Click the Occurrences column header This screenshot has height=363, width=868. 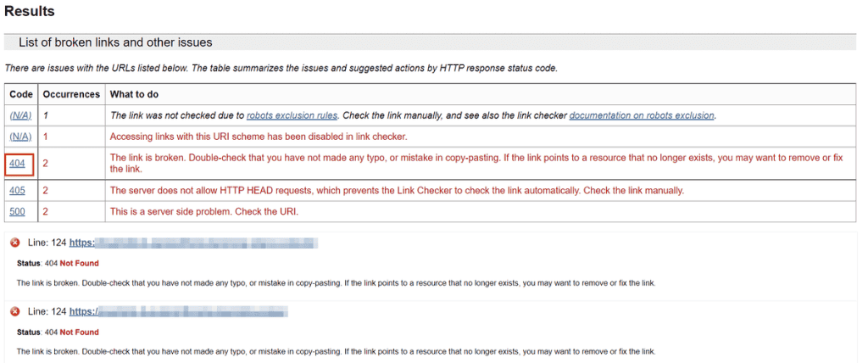(71, 95)
